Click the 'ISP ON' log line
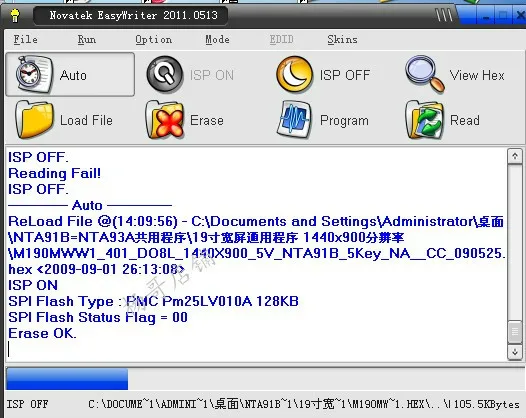 33,285
